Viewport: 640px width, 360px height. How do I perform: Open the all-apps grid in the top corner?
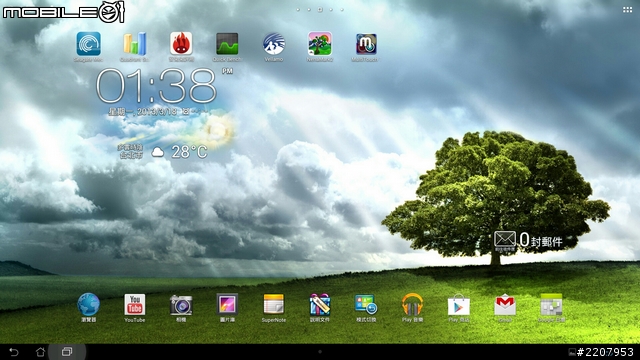click(x=627, y=10)
